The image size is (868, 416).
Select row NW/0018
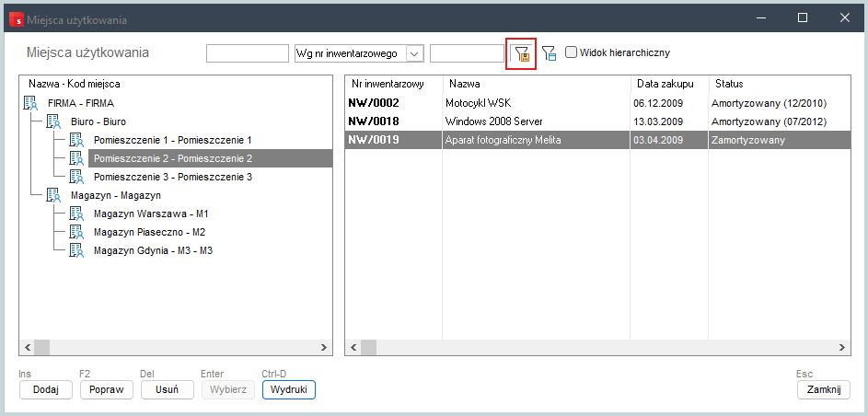(598, 121)
